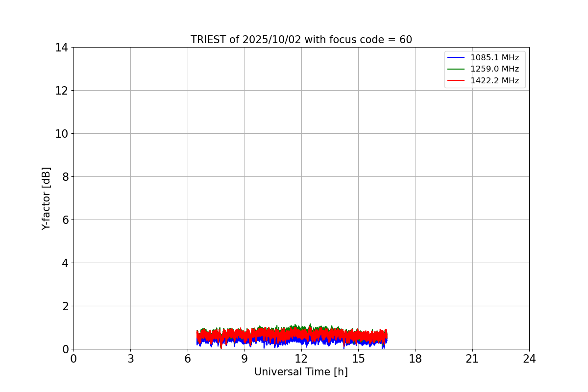Select the 1422.2 MHz legend label
Screen dimensions: 588x392
click(494, 81)
